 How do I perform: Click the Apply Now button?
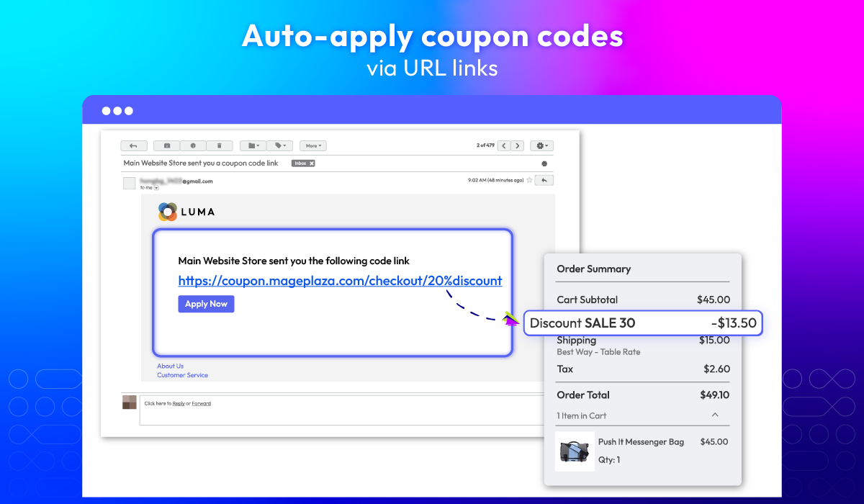pos(206,304)
